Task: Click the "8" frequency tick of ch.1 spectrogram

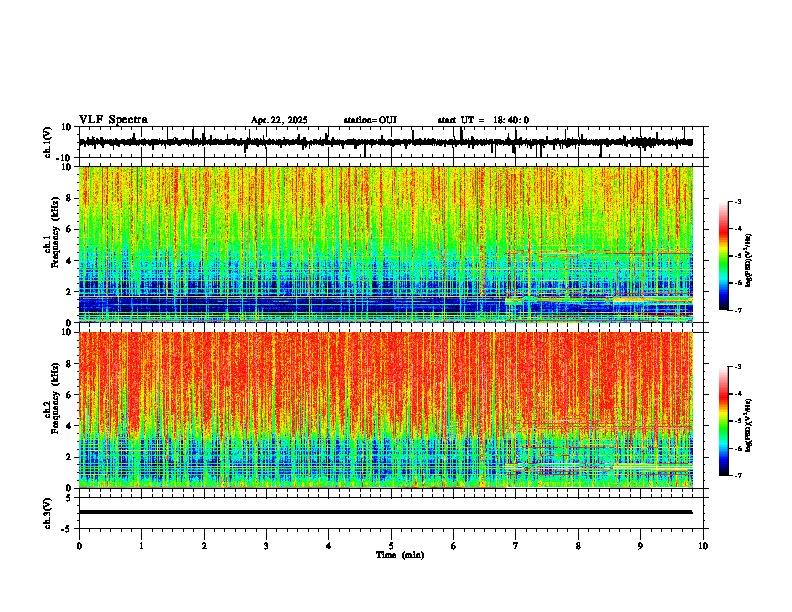Action: coord(70,198)
